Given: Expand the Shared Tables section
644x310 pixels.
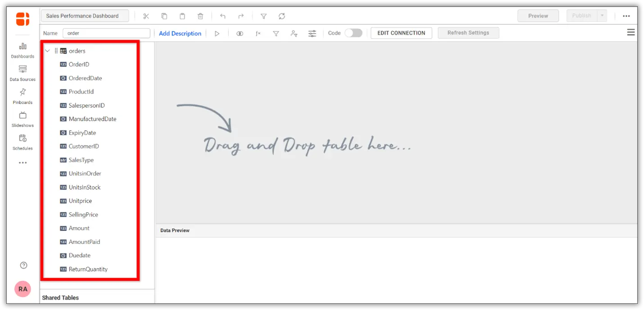Looking at the screenshot, I should pyautogui.click(x=60, y=297).
